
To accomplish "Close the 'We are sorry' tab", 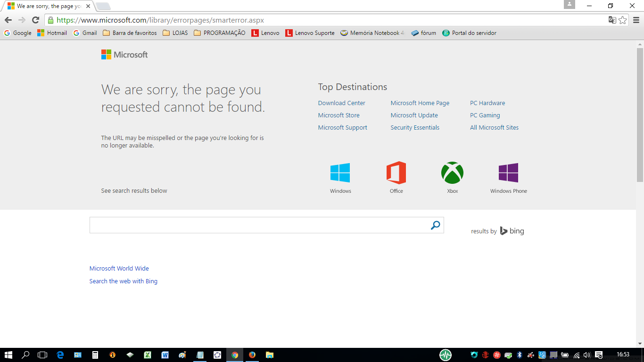I will point(88,6).
